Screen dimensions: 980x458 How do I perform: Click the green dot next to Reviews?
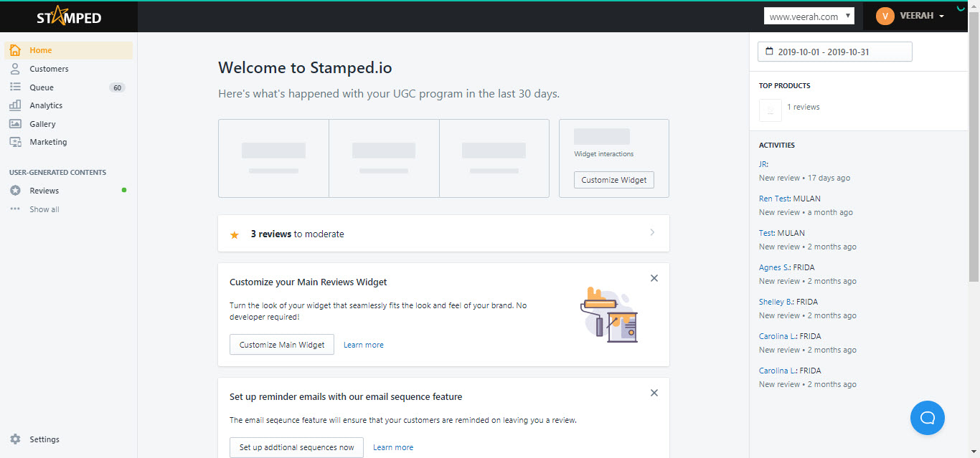[x=124, y=190]
